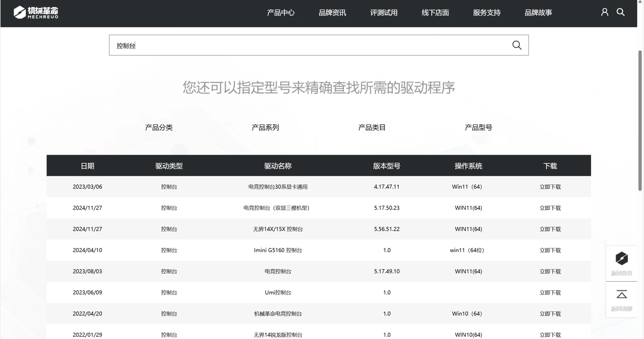Click the search box magnifier icon
The height and width of the screenshot is (339, 644).
[x=517, y=45]
